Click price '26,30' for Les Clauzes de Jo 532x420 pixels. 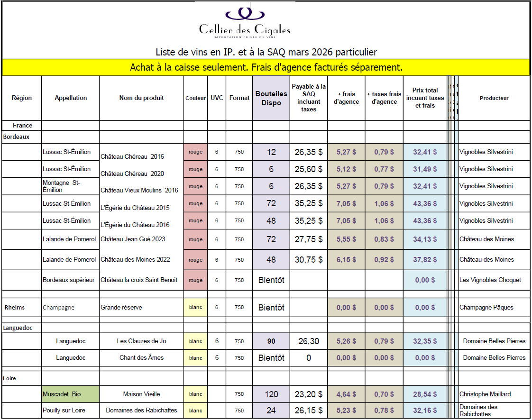[309, 341]
